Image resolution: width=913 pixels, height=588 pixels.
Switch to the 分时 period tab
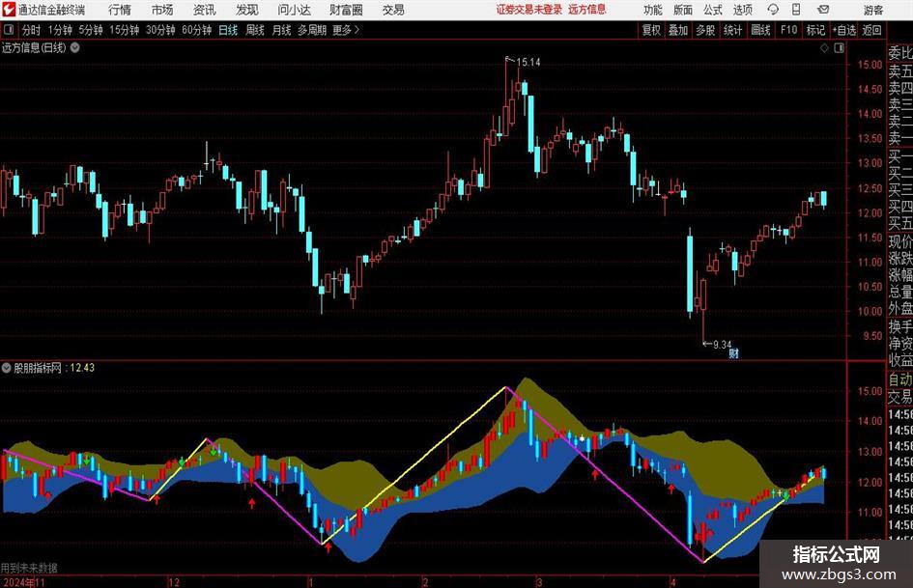coord(32,30)
